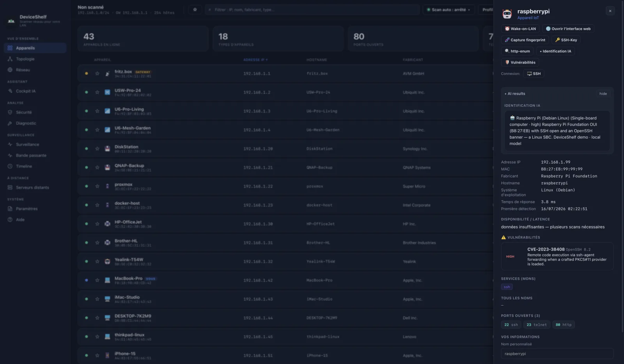This screenshot has height=364, width=624.
Task: Start Identification IA
Action: click(x=555, y=51)
